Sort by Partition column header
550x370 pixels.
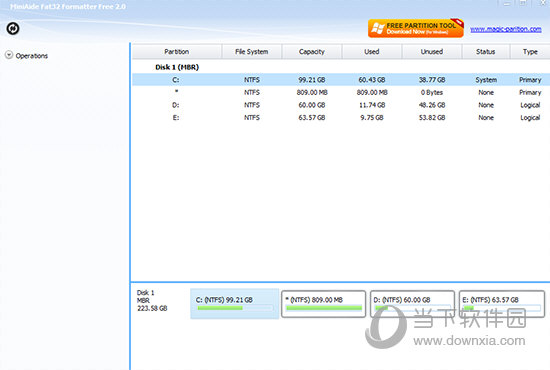[177, 52]
